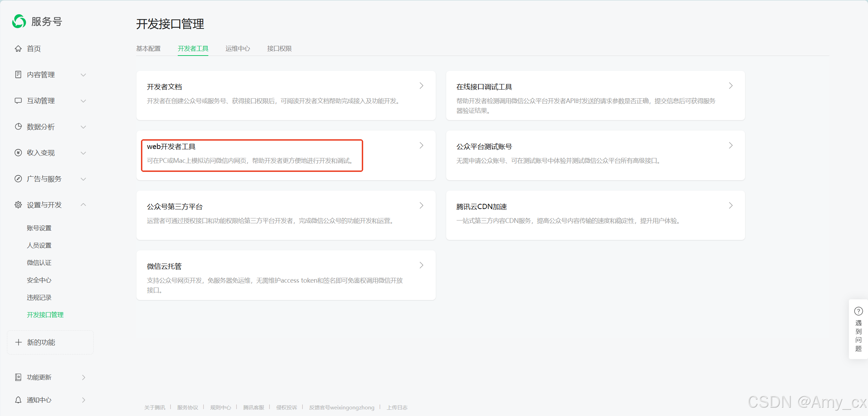The width and height of the screenshot is (868, 416).
Task: Click the 功能更新 page icon
Action: [18, 377]
